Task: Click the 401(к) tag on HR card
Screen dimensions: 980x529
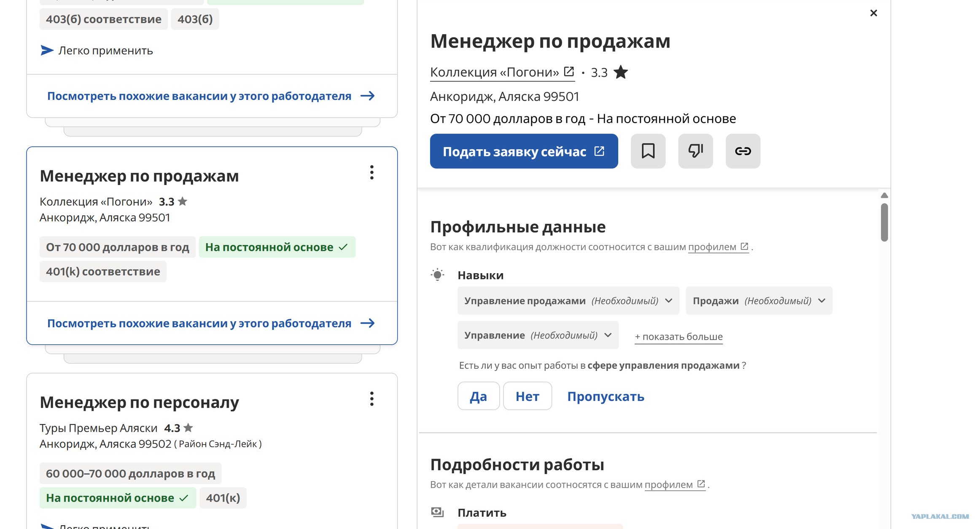Action: [223, 498]
